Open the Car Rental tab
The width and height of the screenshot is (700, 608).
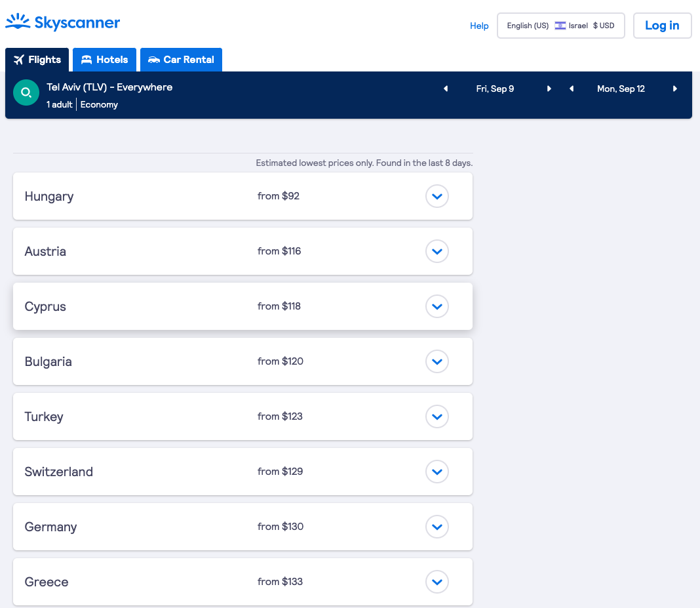pyautogui.click(x=181, y=60)
